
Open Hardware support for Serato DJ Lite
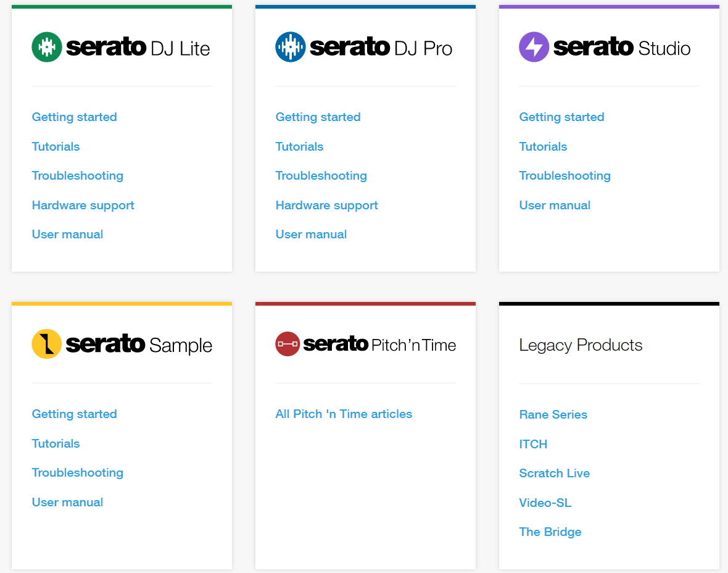pyautogui.click(x=83, y=205)
